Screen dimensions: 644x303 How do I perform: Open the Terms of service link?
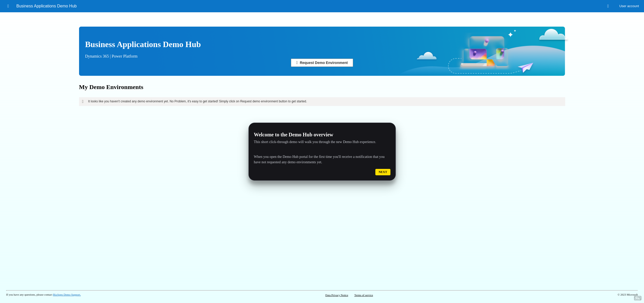[x=363, y=295]
